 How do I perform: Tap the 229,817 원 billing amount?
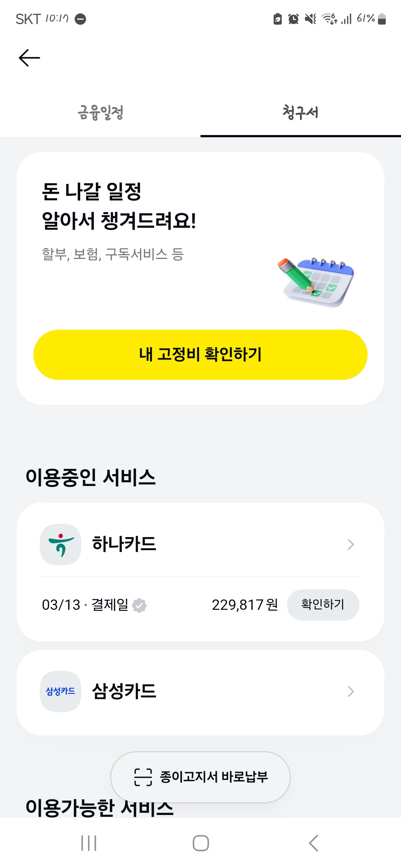click(245, 605)
